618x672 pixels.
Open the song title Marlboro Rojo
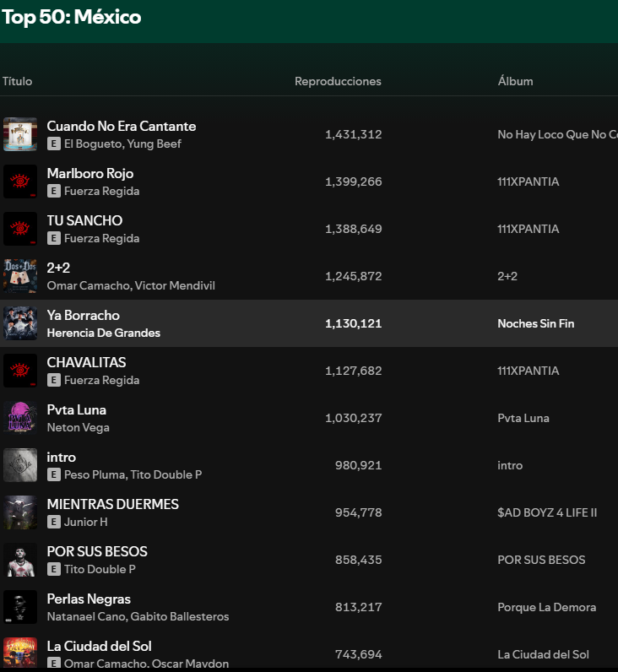[90, 173]
